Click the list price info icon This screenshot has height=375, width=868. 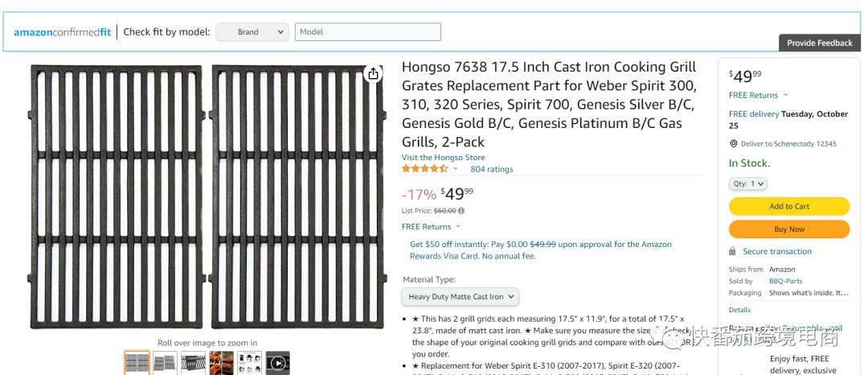(x=461, y=211)
